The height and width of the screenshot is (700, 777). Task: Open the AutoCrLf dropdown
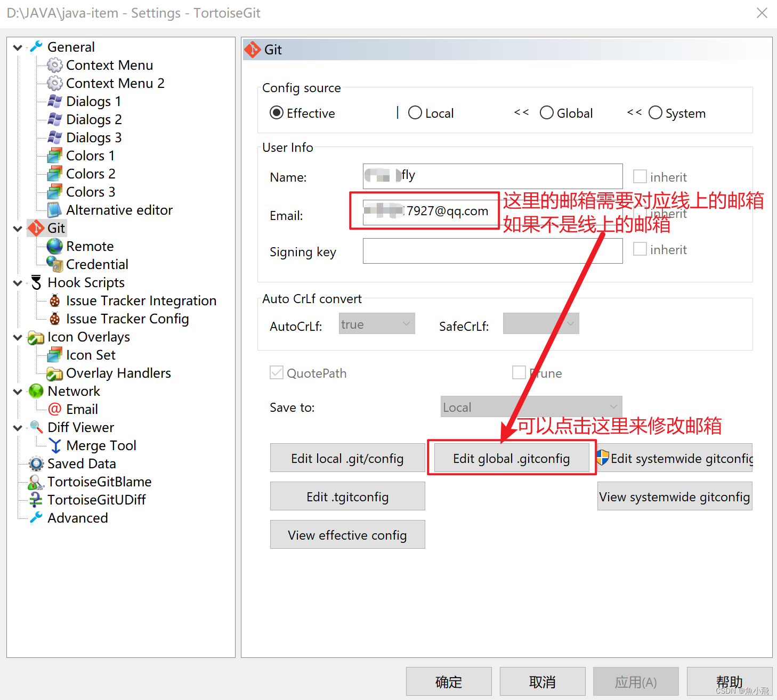click(377, 324)
